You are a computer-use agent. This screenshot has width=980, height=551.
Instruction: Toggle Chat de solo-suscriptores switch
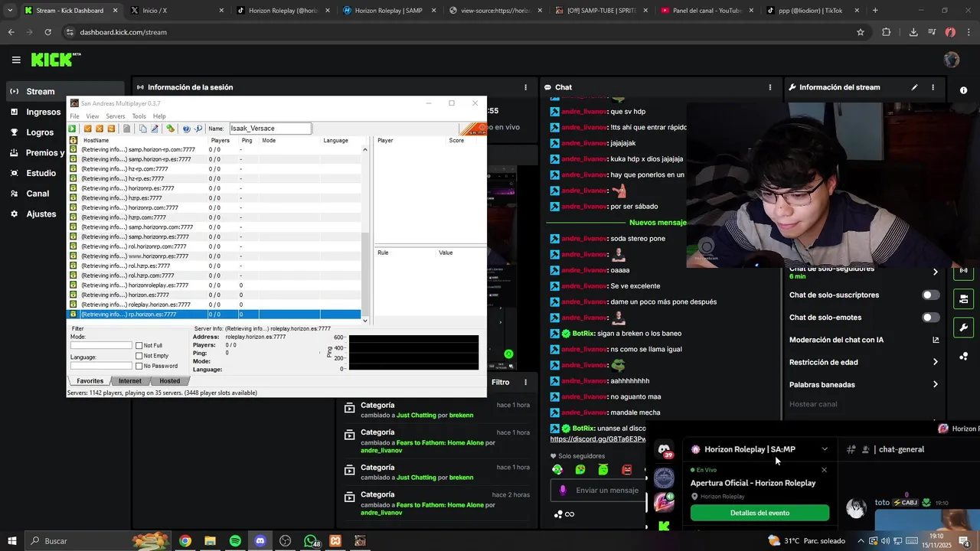click(930, 295)
